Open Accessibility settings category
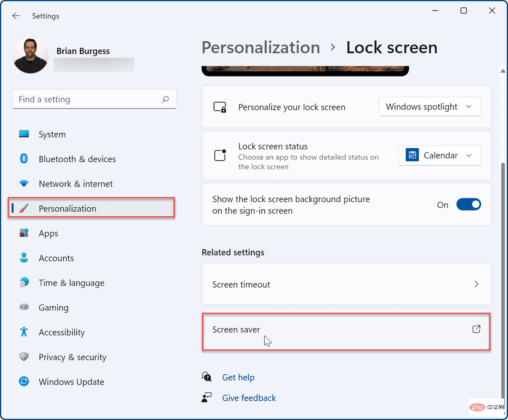508x420 pixels. click(x=92, y=332)
